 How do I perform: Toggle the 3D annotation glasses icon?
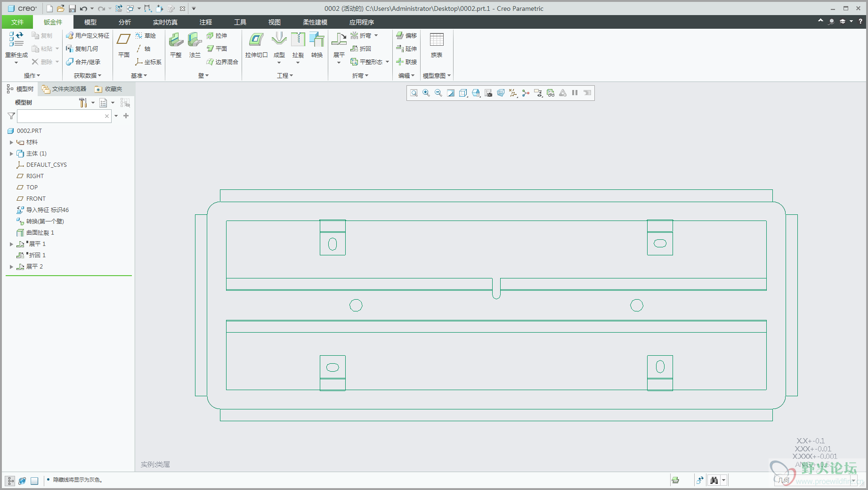coord(551,93)
